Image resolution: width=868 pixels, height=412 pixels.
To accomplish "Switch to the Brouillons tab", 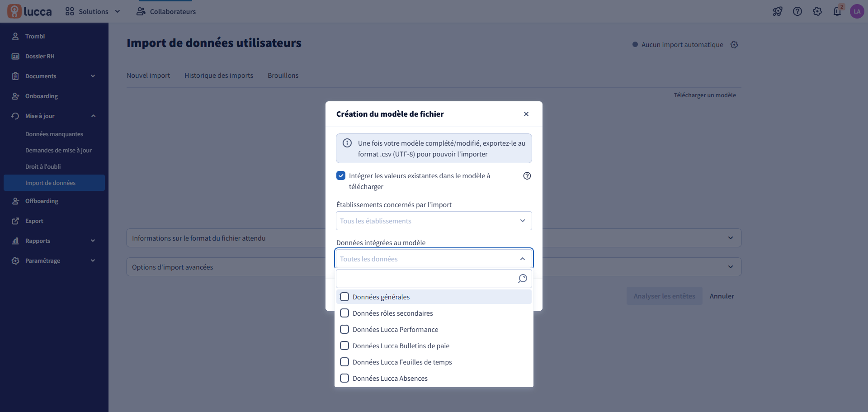I will pos(283,76).
